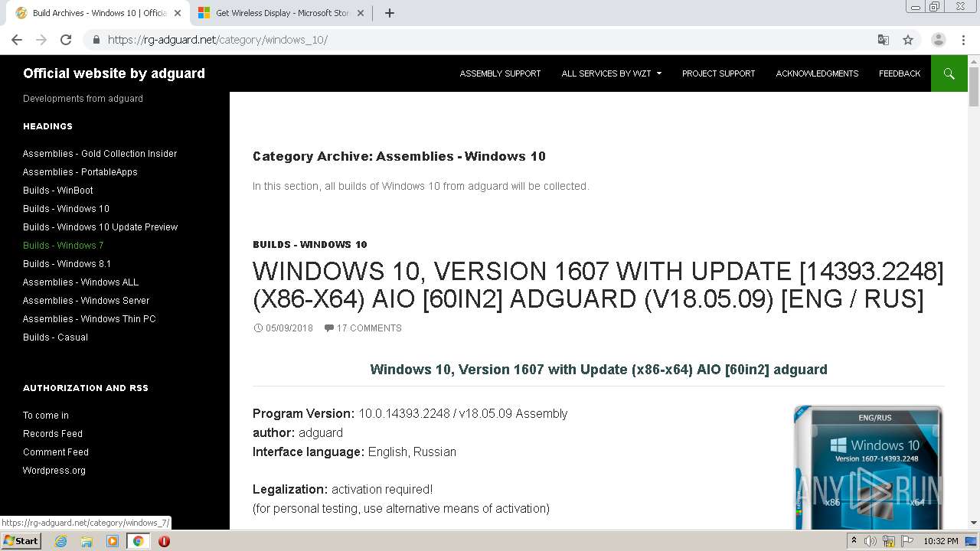The height and width of the screenshot is (551, 980).
Task: Click the comments bubble icon
Action: 328,328
